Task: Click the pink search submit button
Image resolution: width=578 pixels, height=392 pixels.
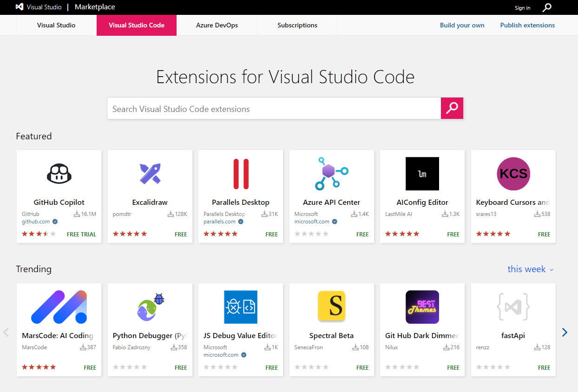Action: [x=452, y=108]
